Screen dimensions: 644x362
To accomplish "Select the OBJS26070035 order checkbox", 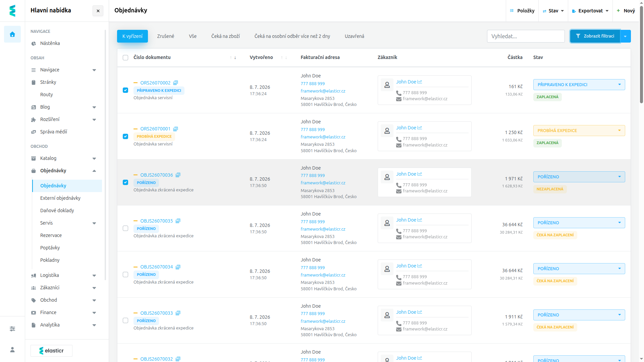I will pyautogui.click(x=125, y=228).
